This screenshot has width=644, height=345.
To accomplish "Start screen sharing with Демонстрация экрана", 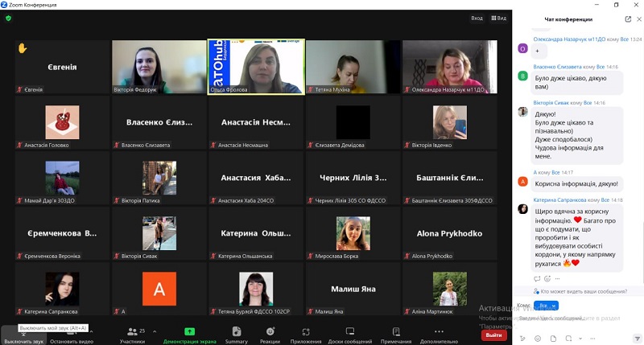I will (188, 334).
